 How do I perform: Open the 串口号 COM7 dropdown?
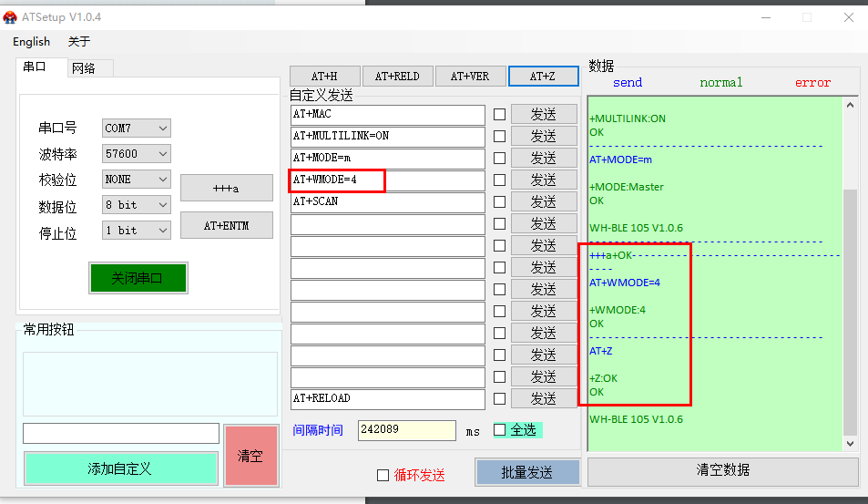pyautogui.click(x=136, y=129)
